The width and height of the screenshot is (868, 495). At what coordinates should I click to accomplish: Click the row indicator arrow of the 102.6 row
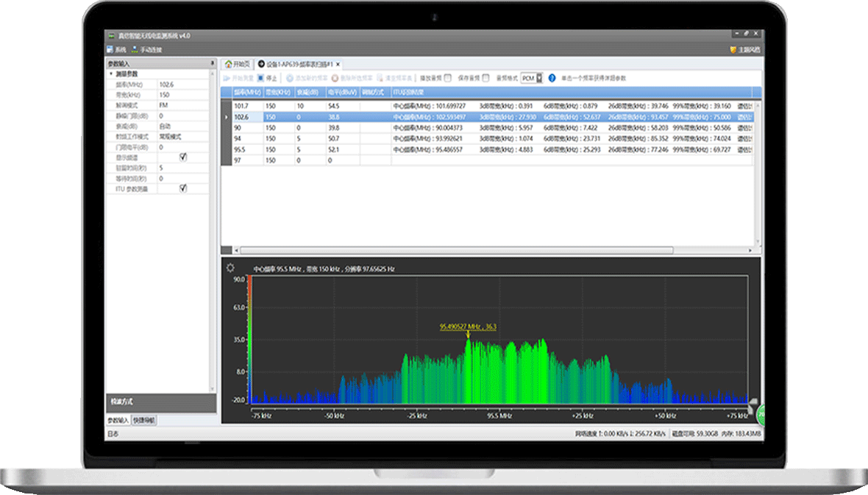[227, 117]
